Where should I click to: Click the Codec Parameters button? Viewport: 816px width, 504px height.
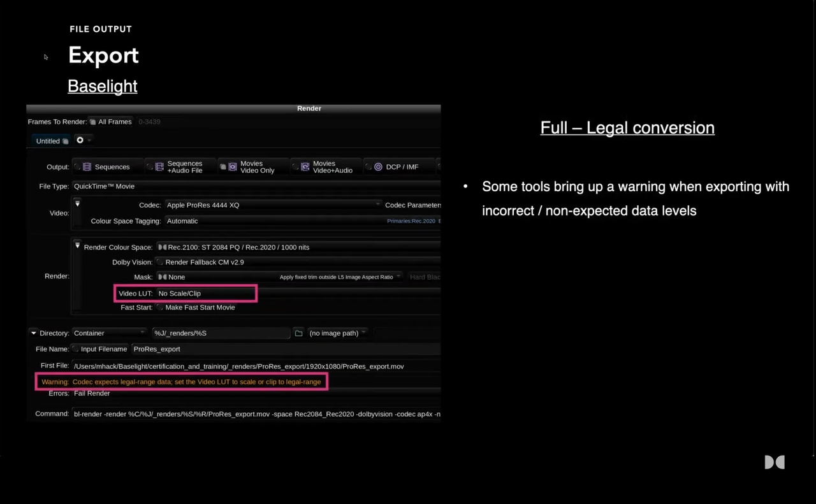pos(412,205)
